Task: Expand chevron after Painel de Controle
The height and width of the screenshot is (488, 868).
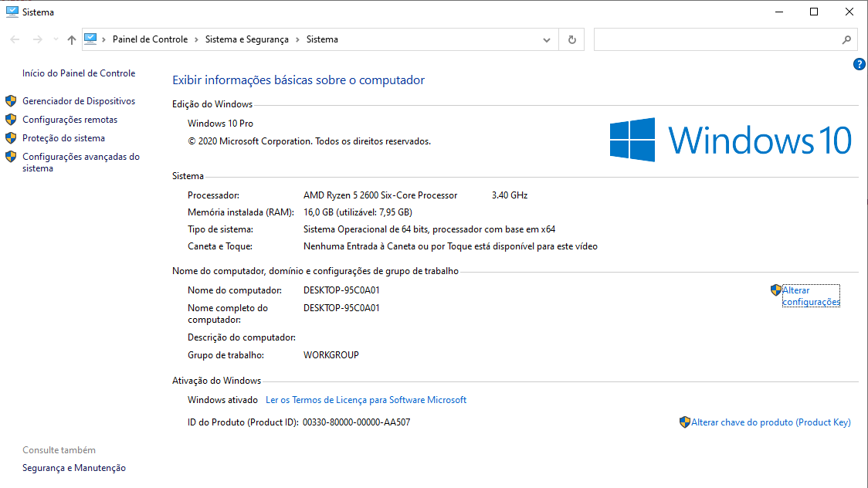Action: (x=196, y=39)
